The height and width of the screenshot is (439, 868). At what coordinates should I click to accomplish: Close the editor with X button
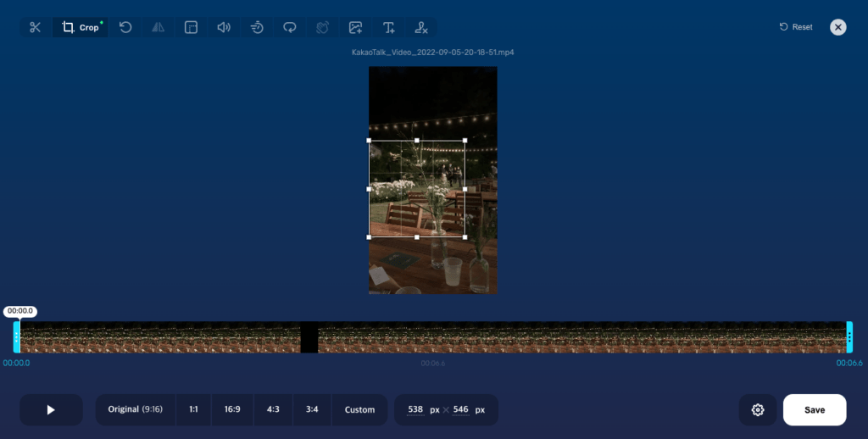click(838, 27)
